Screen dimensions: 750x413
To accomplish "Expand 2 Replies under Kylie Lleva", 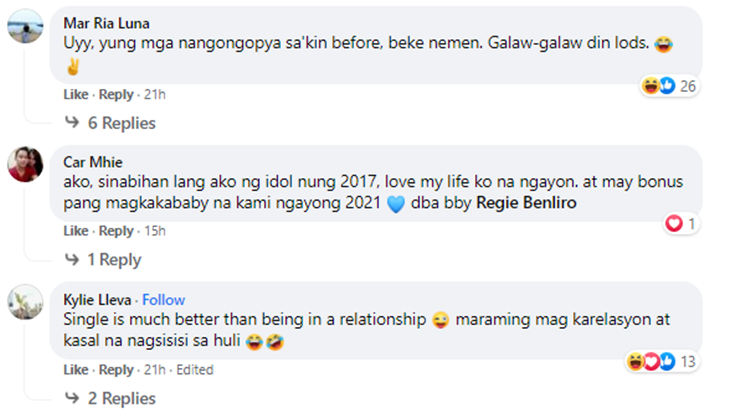I will 118,398.
